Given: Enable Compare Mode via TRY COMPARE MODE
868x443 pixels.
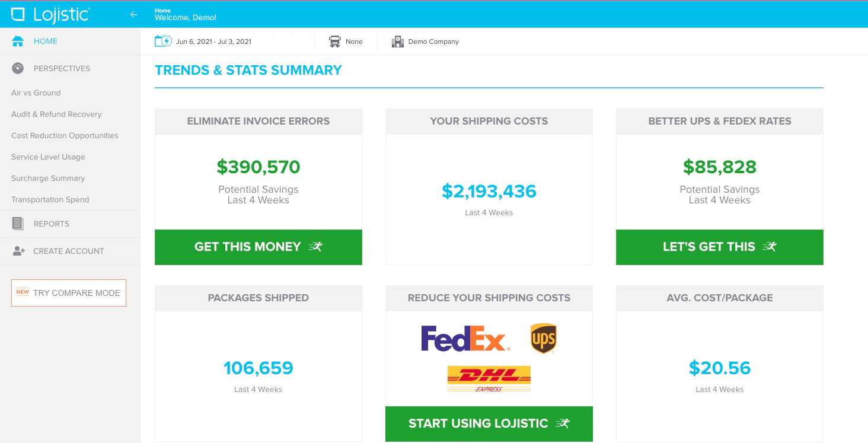Looking at the screenshot, I should click(68, 292).
